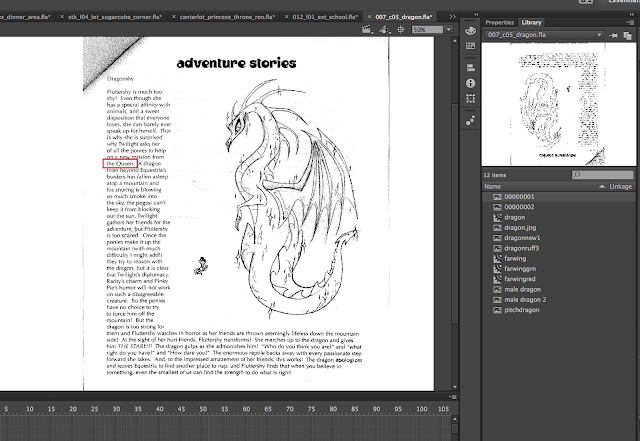Open the Color panel palette icon
Image resolution: width=640 pixels, height=441 pixels.
pyautogui.click(x=470, y=31)
